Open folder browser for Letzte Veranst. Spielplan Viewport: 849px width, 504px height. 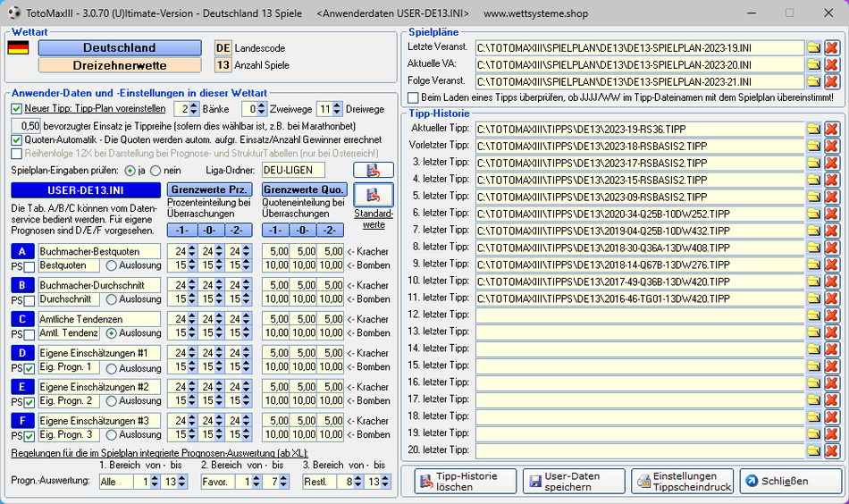click(x=813, y=47)
